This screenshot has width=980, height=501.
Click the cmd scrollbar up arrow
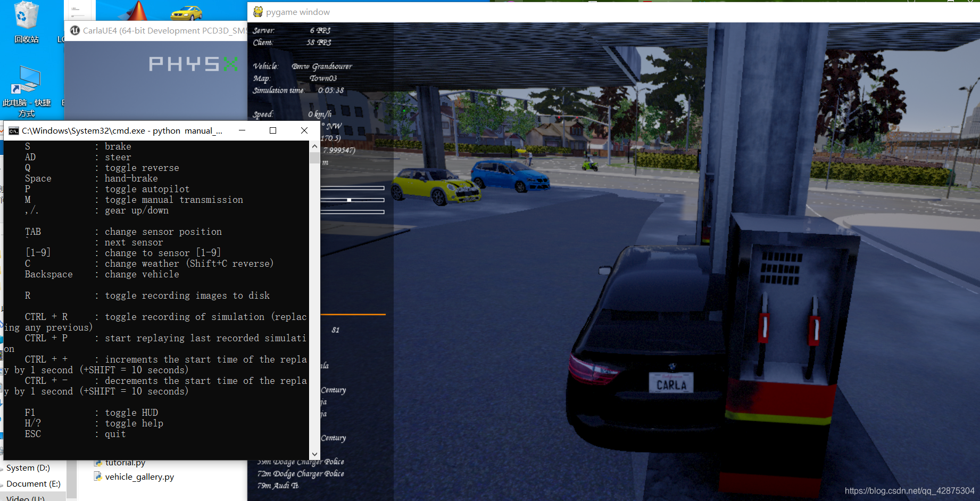tap(314, 146)
